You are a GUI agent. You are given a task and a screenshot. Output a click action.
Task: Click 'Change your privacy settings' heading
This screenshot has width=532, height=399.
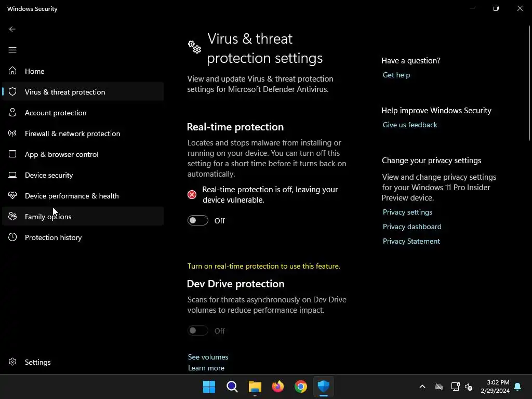click(x=431, y=161)
